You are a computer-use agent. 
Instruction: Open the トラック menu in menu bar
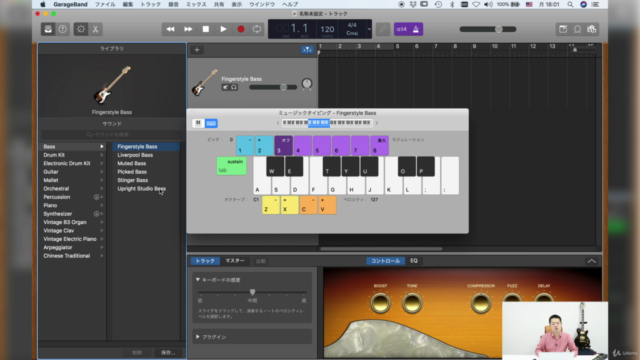[x=150, y=4]
